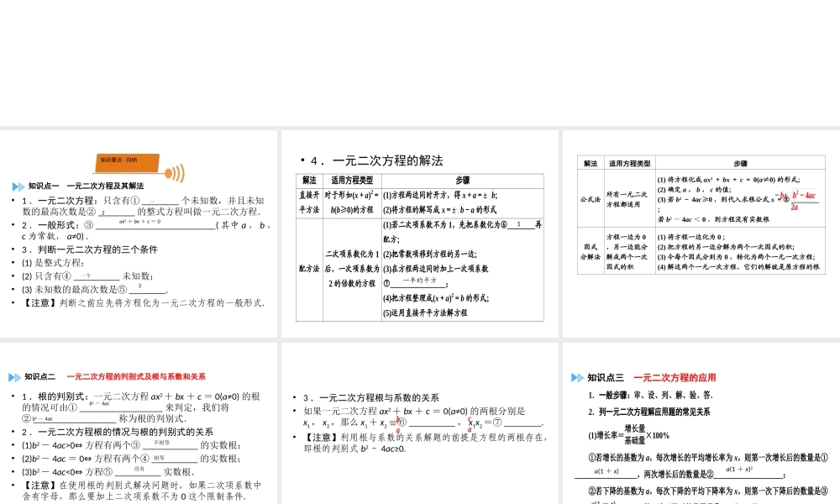Click the blue arrow icon beside 知识点一
The width and height of the screenshot is (840, 504).
(x=18, y=186)
